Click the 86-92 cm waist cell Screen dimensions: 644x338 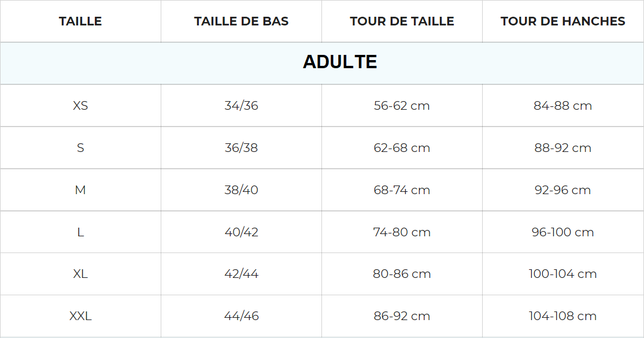402,316
